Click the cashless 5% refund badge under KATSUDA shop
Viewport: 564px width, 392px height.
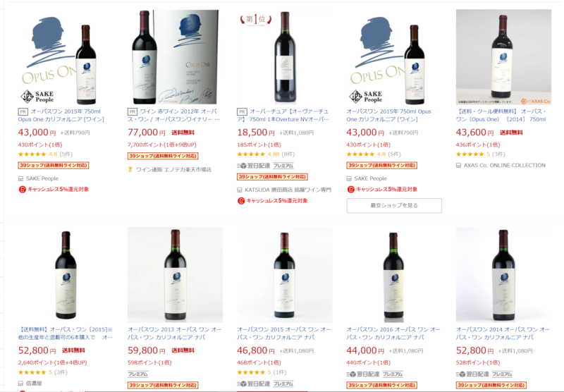(x=273, y=201)
